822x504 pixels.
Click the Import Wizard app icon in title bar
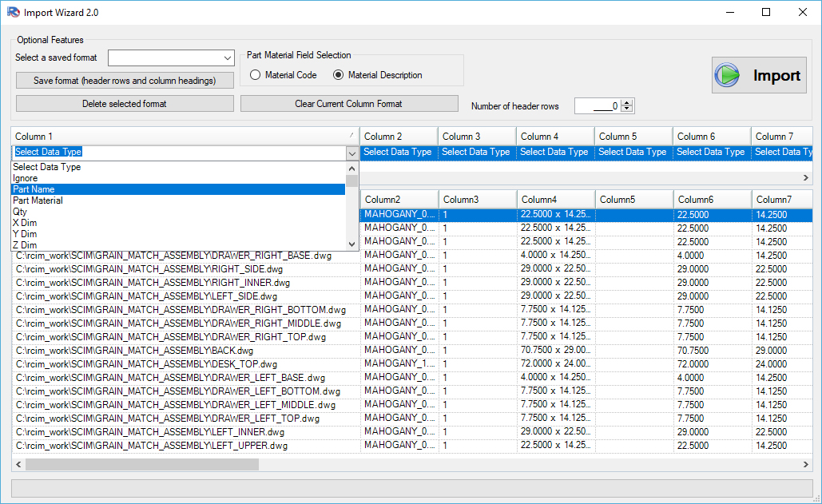click(12, 12)
